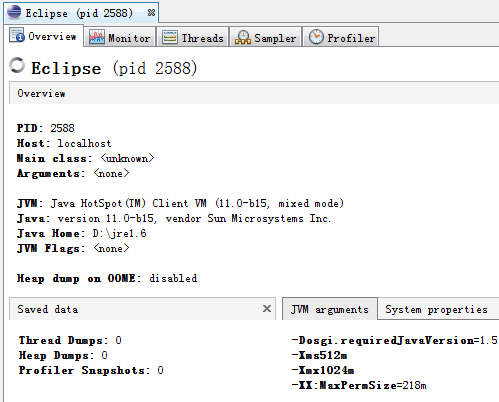This screenshot has width=499, height=402.
Task: Select the Overview tab
Action: point(43,36)
